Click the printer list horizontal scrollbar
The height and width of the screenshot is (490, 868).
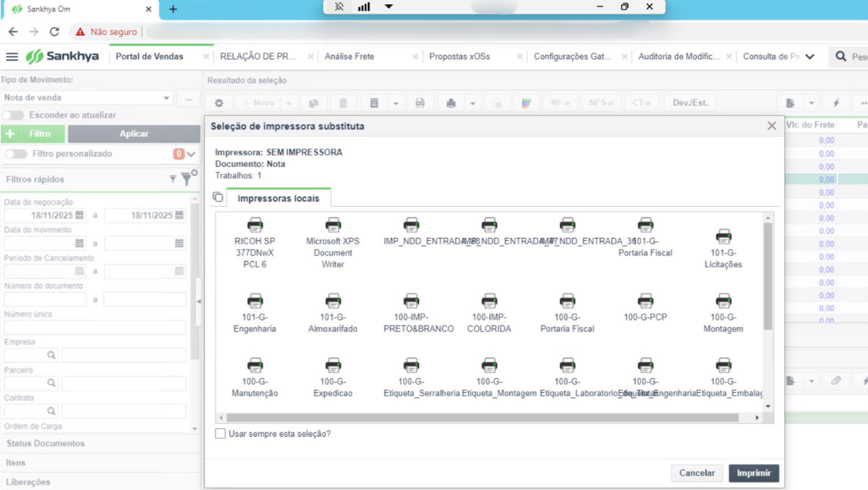tap(482, 418)
